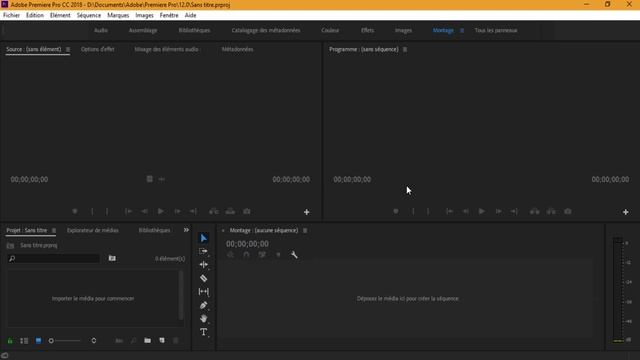The height and width of the screenshot is (360, 640).
Task: Switch to Couleur workspace
Action: tap(330, 31)
